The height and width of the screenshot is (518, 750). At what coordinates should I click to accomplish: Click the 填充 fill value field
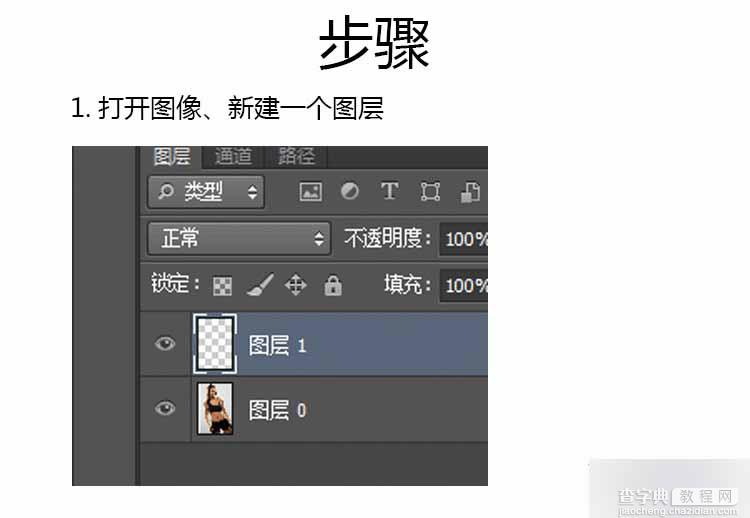coord(464,286)
